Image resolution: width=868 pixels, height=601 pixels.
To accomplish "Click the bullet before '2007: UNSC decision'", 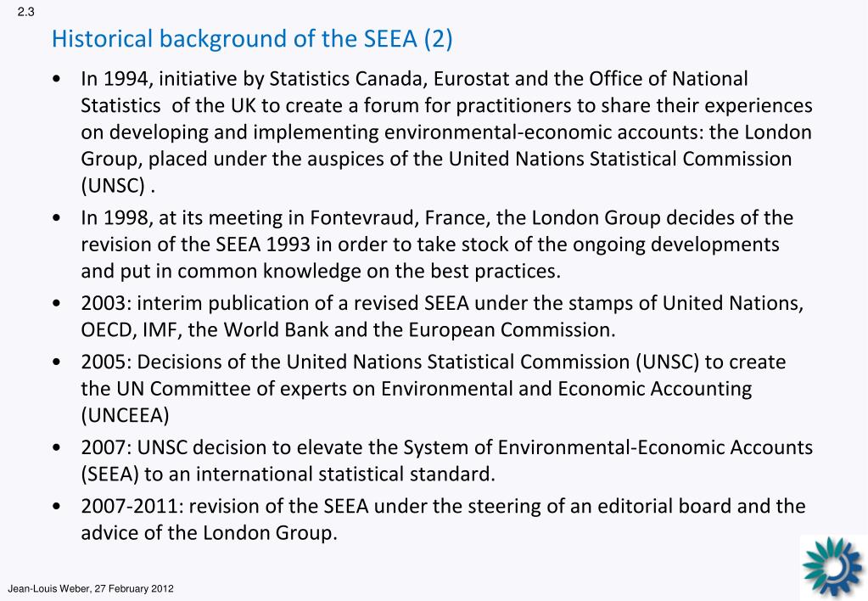I will pyautogui.click(x=57, y=447).
